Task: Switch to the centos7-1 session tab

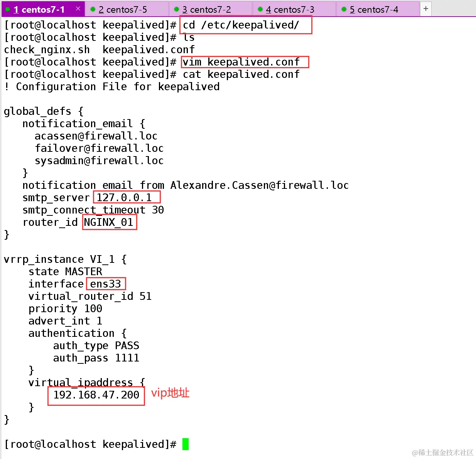Action: pyautogui.click(x=42, y=9)
